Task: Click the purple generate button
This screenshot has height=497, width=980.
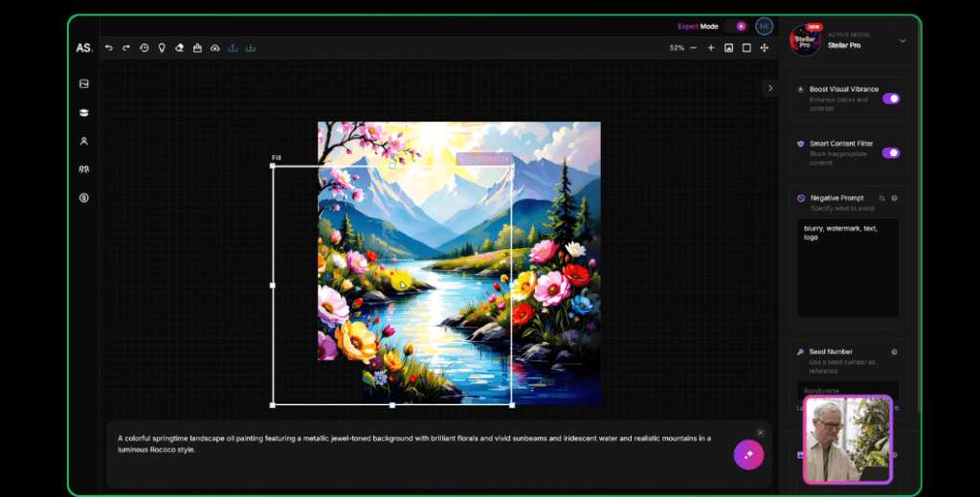Action: 748,455
